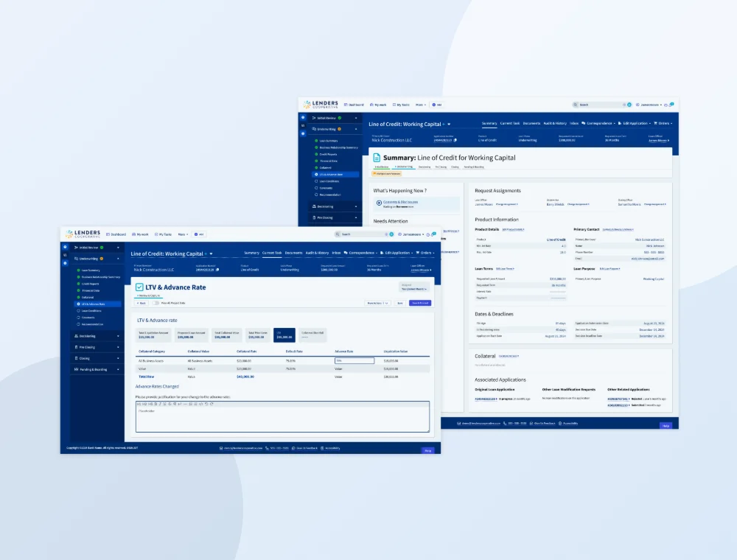Screen dimensions: 737x560
Task: Click Back button under LTV heading
Action: [x=141, y=303]
